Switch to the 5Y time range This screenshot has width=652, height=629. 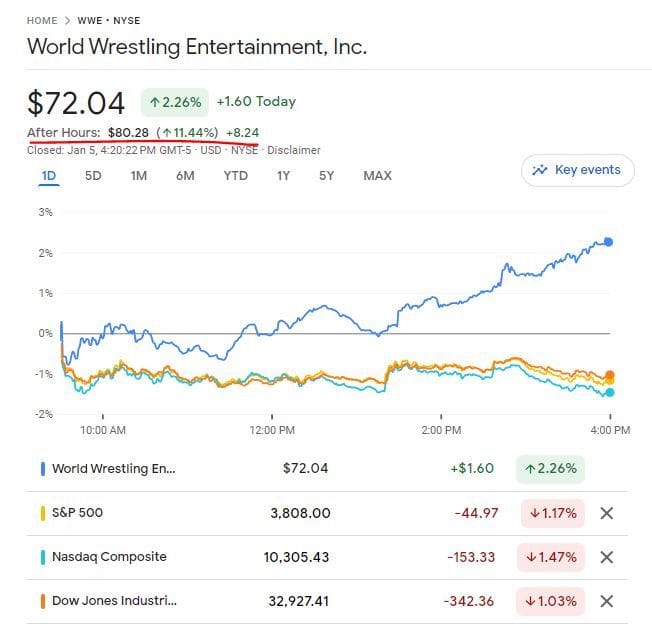coord(327,176)
